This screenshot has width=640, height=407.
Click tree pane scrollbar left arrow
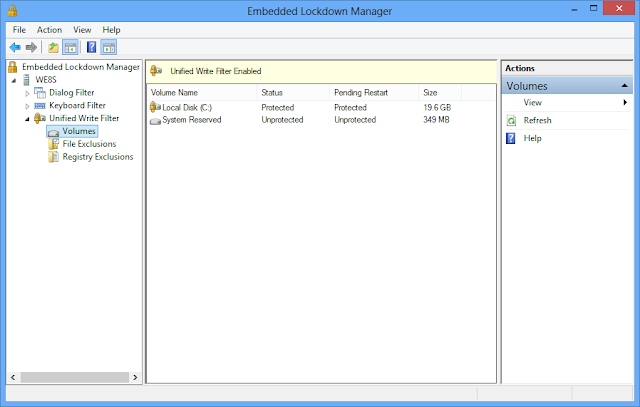pyautogui.click(x=13, y=378)
